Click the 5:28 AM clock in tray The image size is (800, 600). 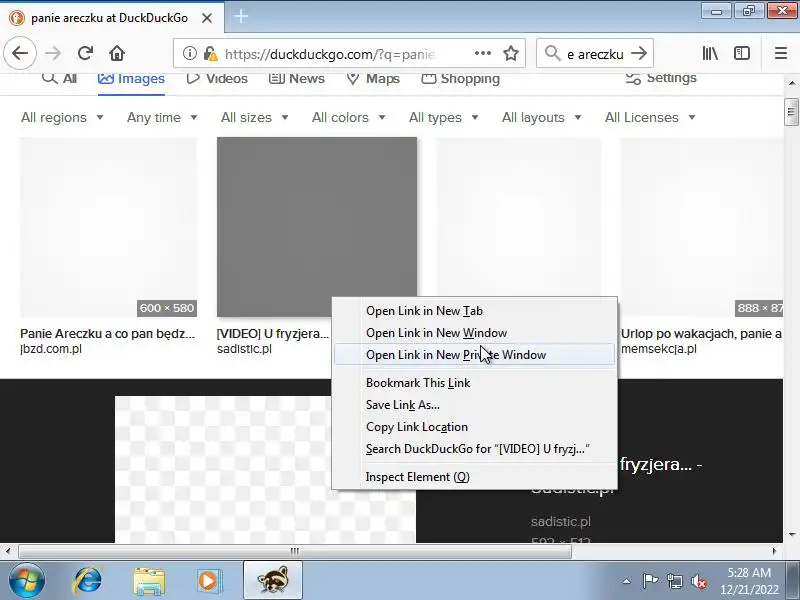point(748,572)
